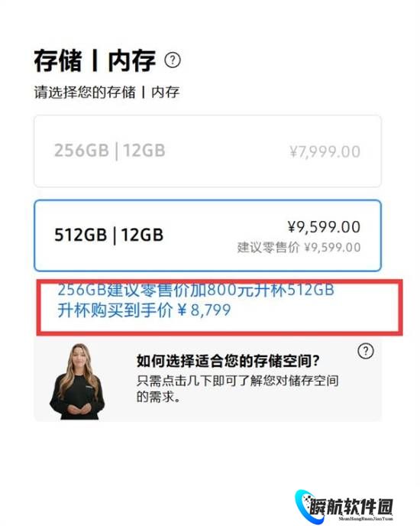Click the 瞬航软件园 watermark logo
This screenshot has width=420, height=526.
(x=344, y=507)
